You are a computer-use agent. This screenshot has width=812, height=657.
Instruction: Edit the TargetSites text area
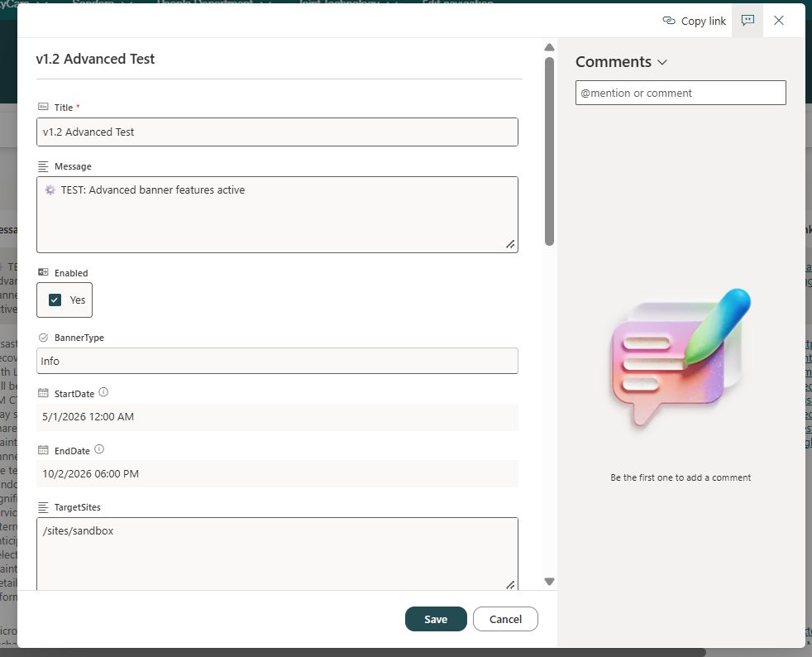(x=277, y=554)
